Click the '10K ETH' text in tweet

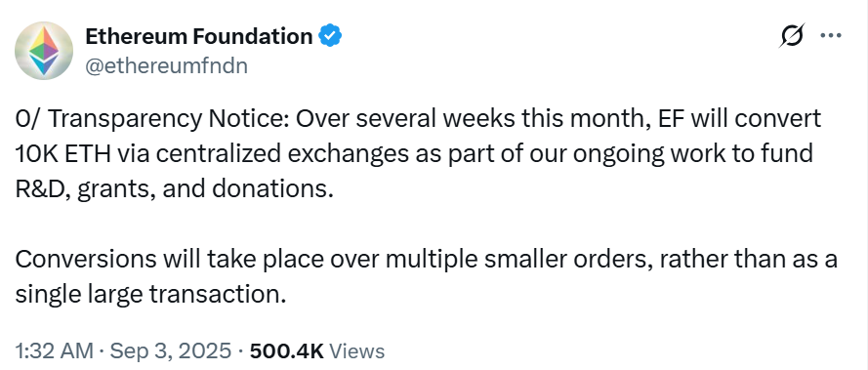(x=62, y=154)
